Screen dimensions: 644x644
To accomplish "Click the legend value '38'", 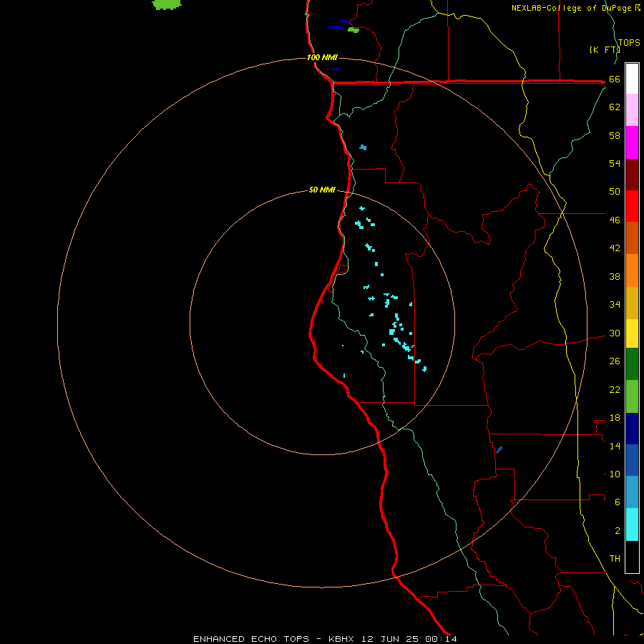I will coord(615,276).
